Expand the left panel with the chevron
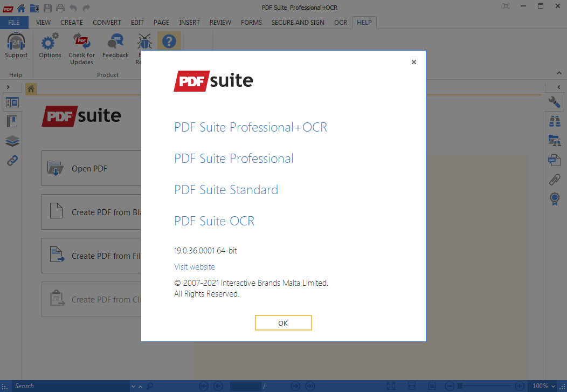 8,87
